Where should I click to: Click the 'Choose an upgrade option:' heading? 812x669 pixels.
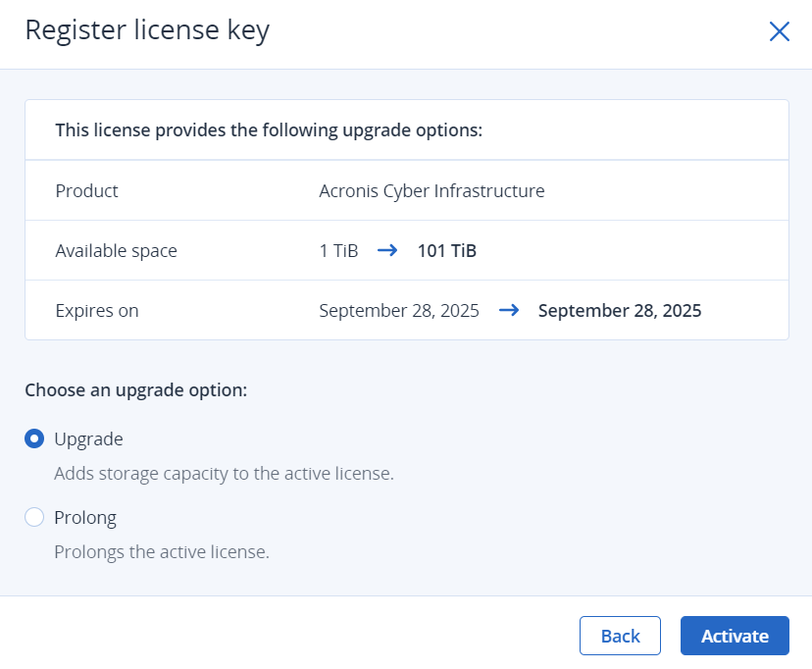pos(136,389)
